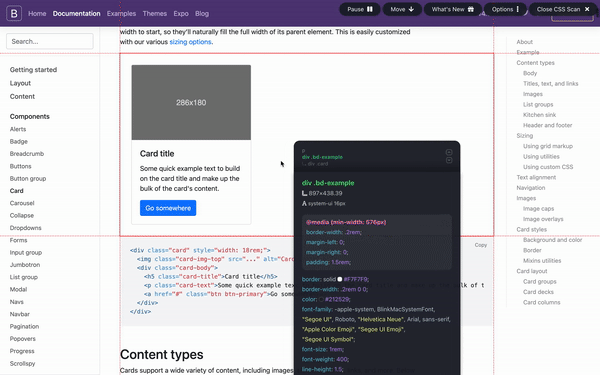Jump to Card columns in table of contents
The width and height of the screenshot is (600, 375).
click(x=541, y=302)
